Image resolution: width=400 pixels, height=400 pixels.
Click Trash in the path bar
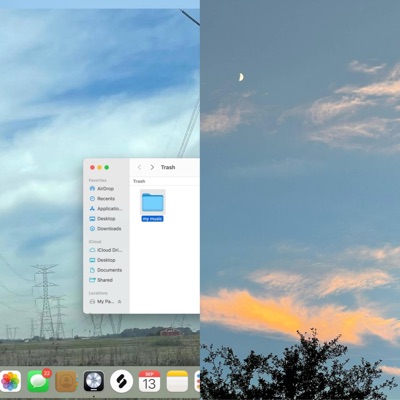point(139,181)
